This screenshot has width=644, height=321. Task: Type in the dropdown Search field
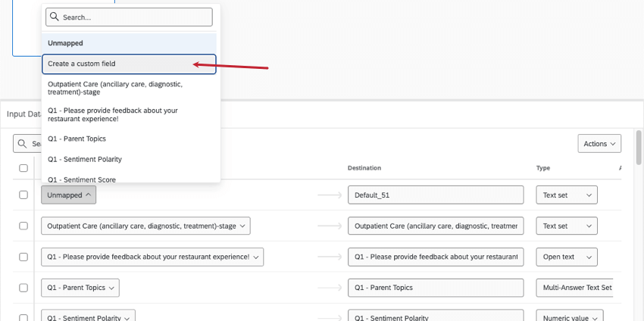click(136, 17)
